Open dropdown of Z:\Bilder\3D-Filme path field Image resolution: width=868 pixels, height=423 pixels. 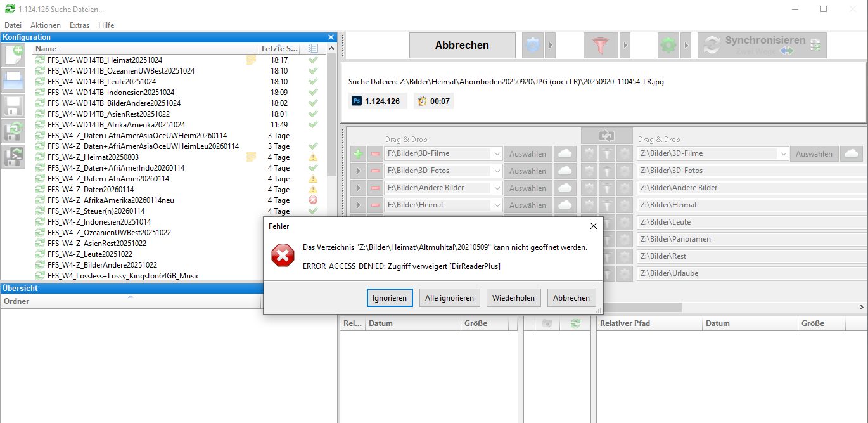pos(782,153)
